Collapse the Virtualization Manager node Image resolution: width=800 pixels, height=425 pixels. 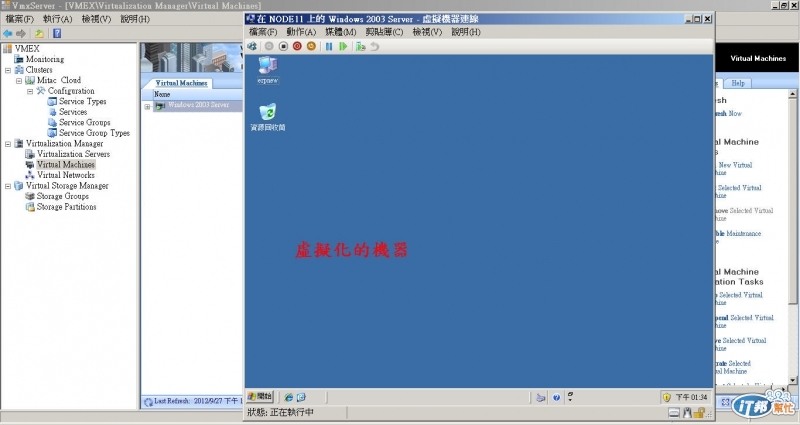[8, 144]
